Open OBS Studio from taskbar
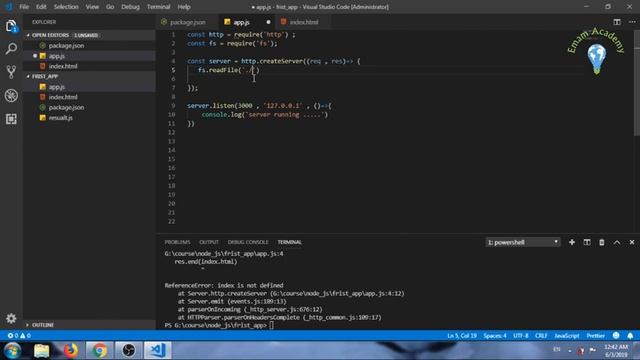640x360 pixels. pyautogui.click(x=128, y=350)
